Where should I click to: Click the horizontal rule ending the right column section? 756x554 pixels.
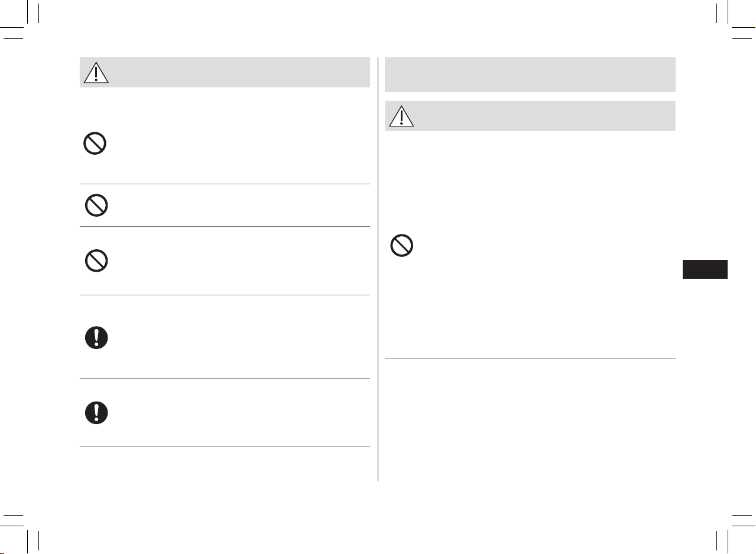click(530, 358)
